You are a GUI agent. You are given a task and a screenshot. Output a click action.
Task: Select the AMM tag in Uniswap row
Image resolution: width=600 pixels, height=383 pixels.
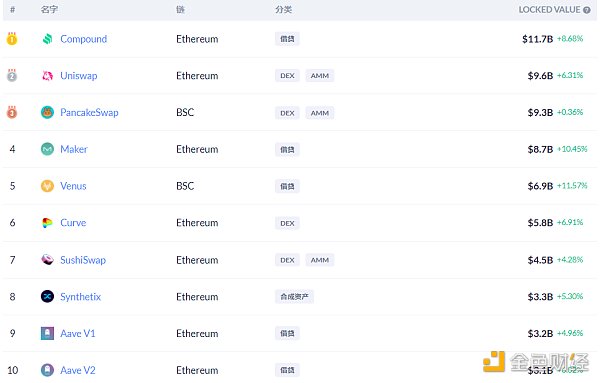320,76
